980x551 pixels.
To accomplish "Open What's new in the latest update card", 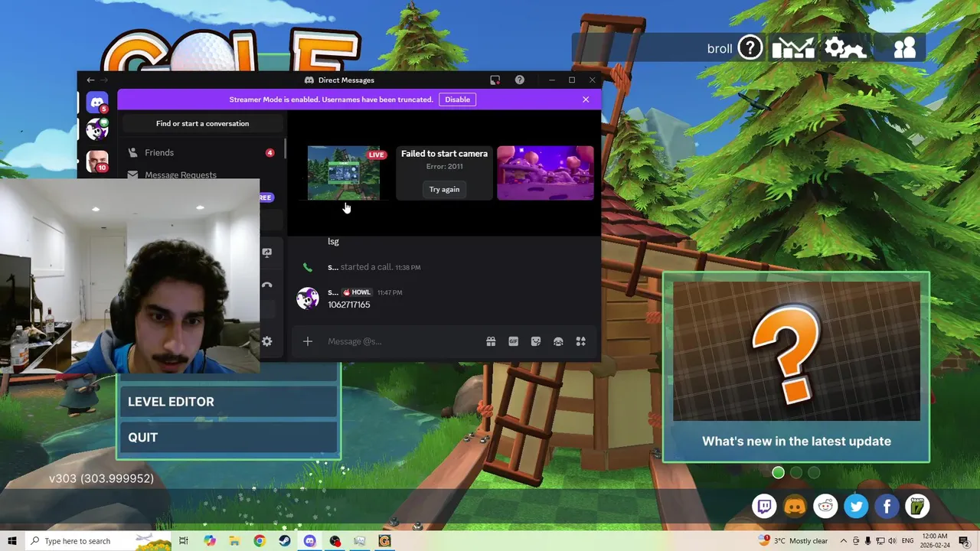I will point(796,367).
